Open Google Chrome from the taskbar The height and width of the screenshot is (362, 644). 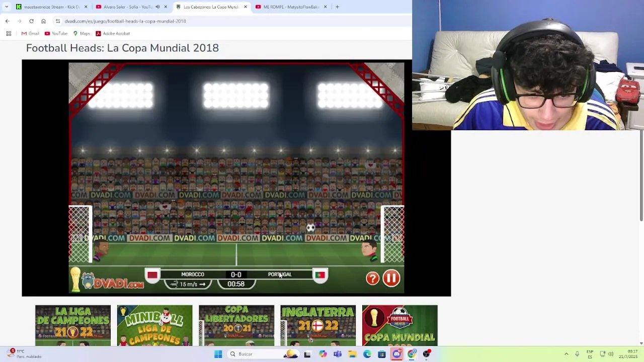tap(412, 354)
